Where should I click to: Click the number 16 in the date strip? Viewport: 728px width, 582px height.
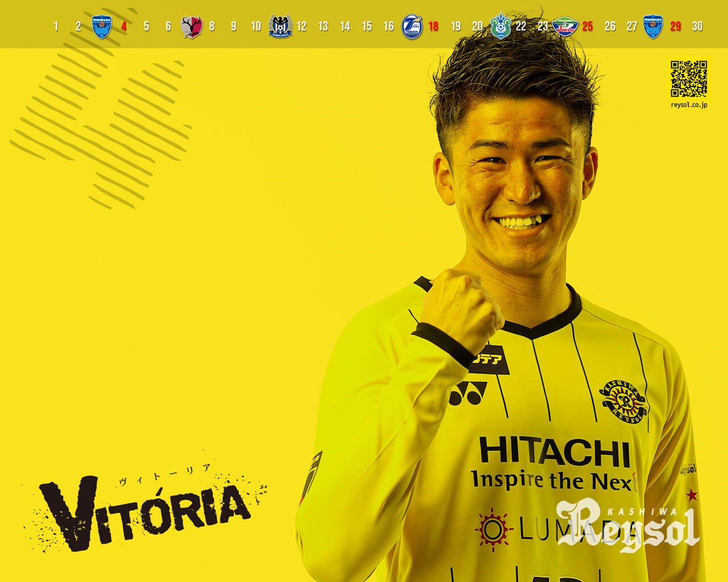[388, 26]
